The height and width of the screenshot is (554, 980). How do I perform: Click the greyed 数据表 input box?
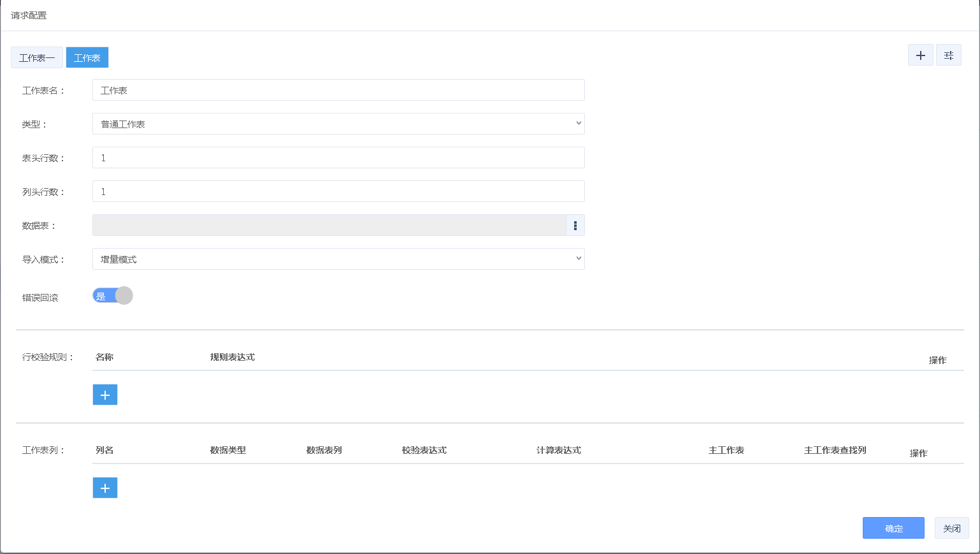[329, 226]
